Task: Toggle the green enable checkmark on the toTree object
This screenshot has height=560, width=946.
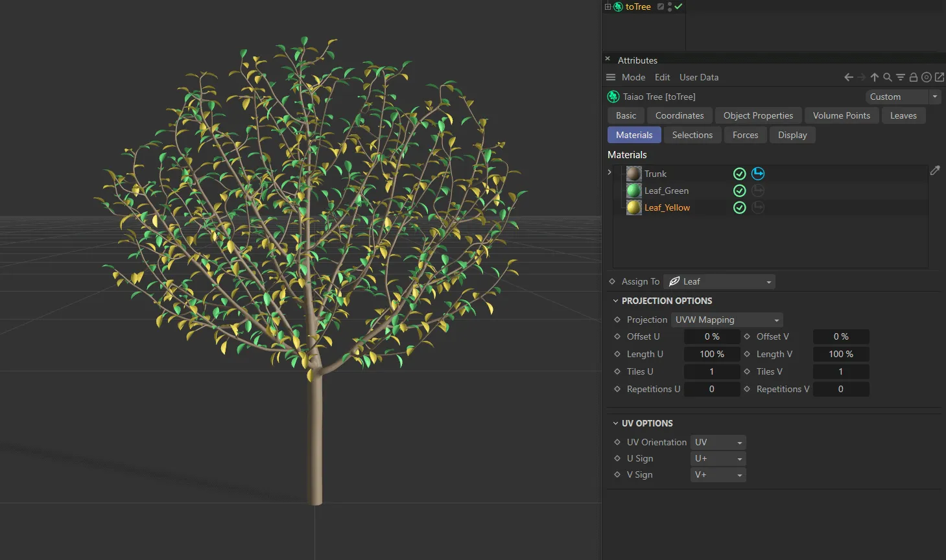Action: click(678, 6)
